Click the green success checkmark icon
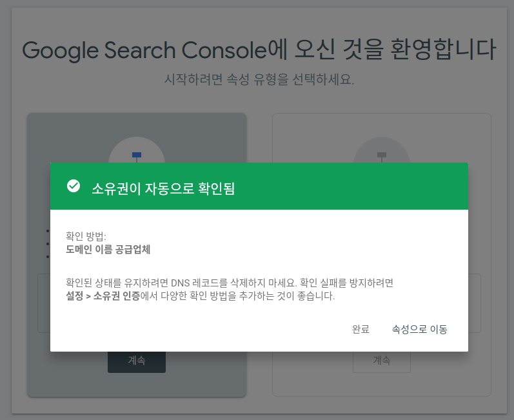The height and width of the screenshot is (420, 514). (74, 186)
